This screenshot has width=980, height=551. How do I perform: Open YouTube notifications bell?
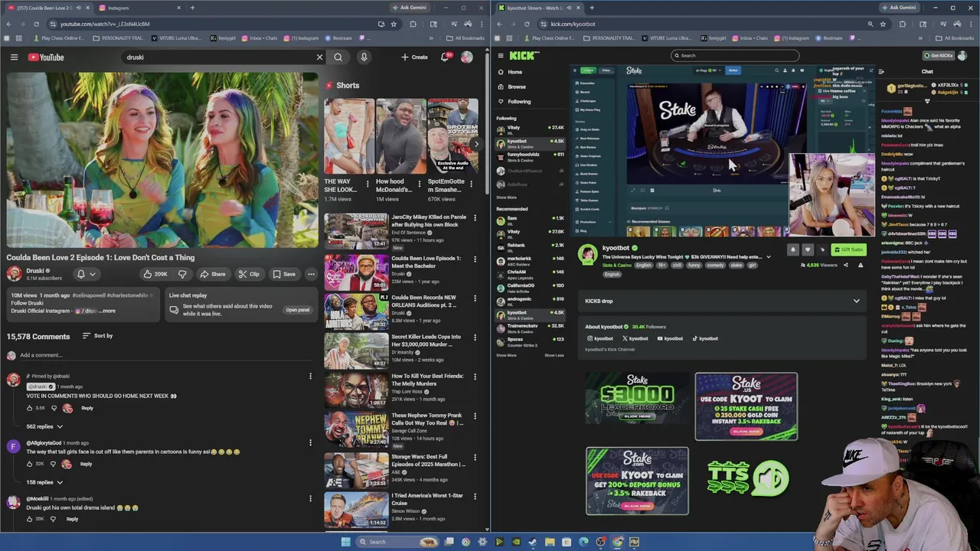click(x=445, y=57)
